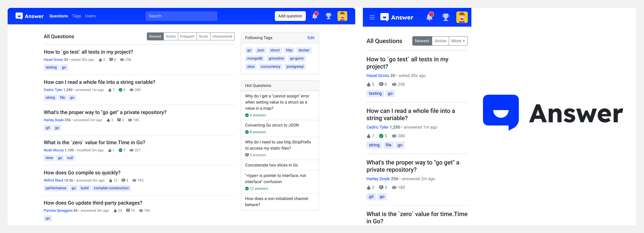The height and width of the screenshot is (233, 644).
Task: Open Questions nav item
Action: tap(59, 16)
